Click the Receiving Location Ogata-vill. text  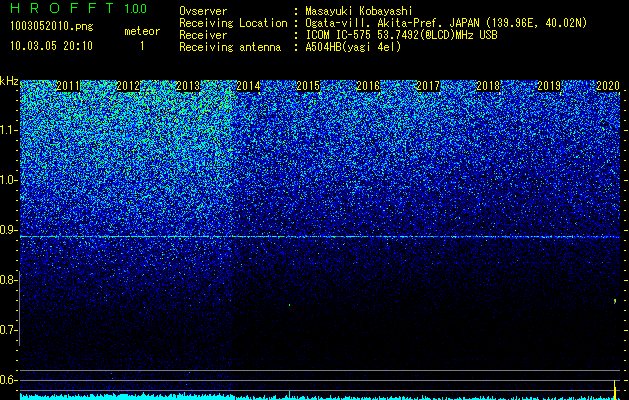(x=446, y=23)
